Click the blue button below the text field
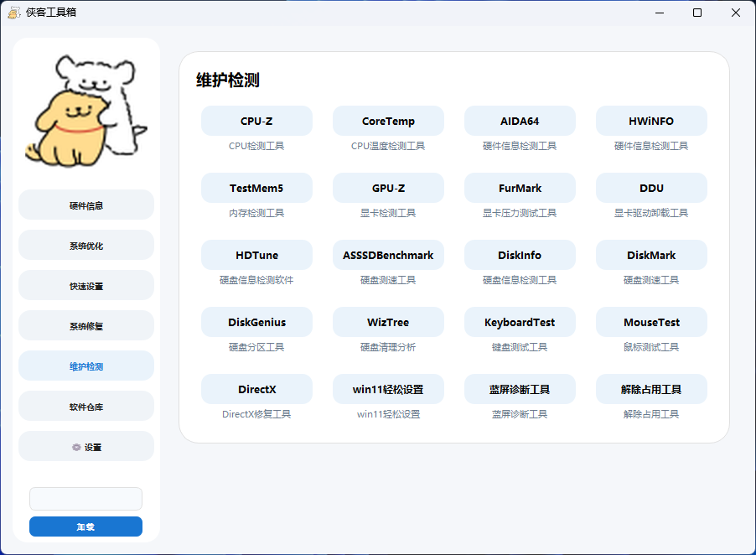The height and width of the screenshot is (555, 756). tap(85, 526)
